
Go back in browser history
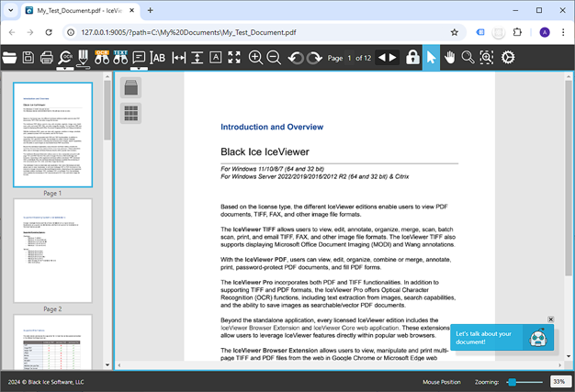[x=12, y=32]
